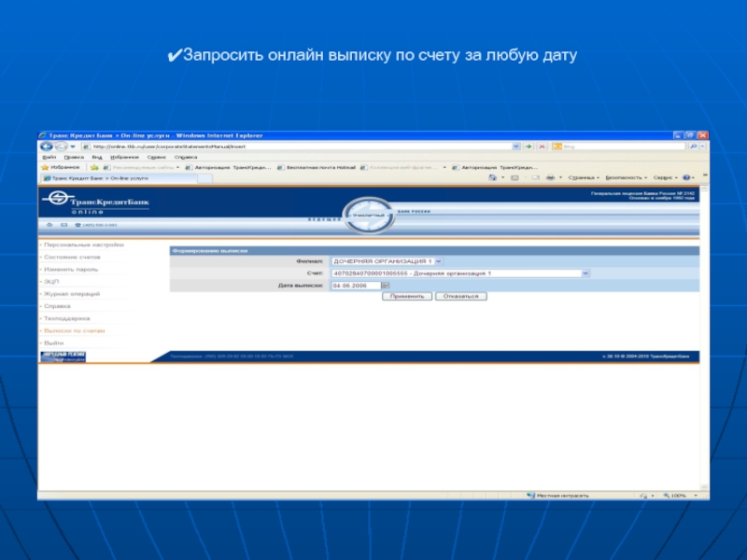The width and height of the screenshot is (747, 560).
Task: Open the Правка menu
Action: [74, 157]
